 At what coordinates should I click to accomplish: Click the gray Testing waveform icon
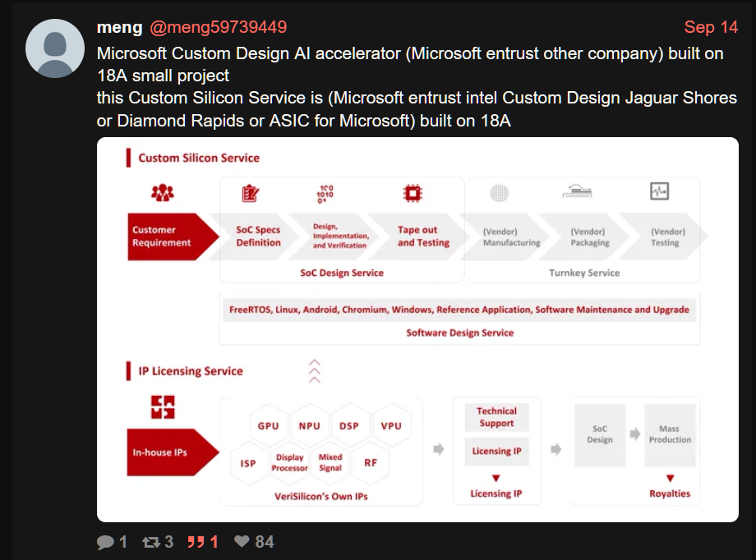coord(659,190)
